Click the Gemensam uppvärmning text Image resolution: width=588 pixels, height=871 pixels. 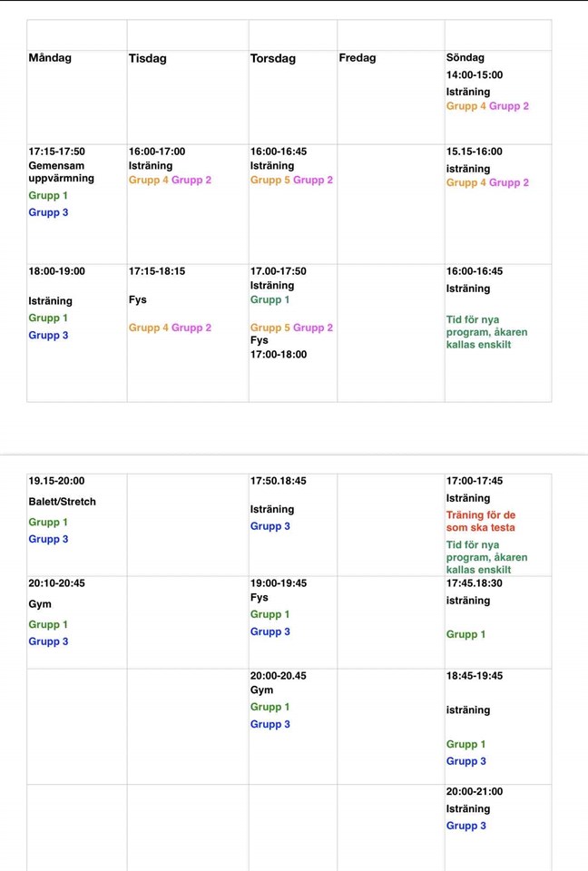[x=61, y=171]
